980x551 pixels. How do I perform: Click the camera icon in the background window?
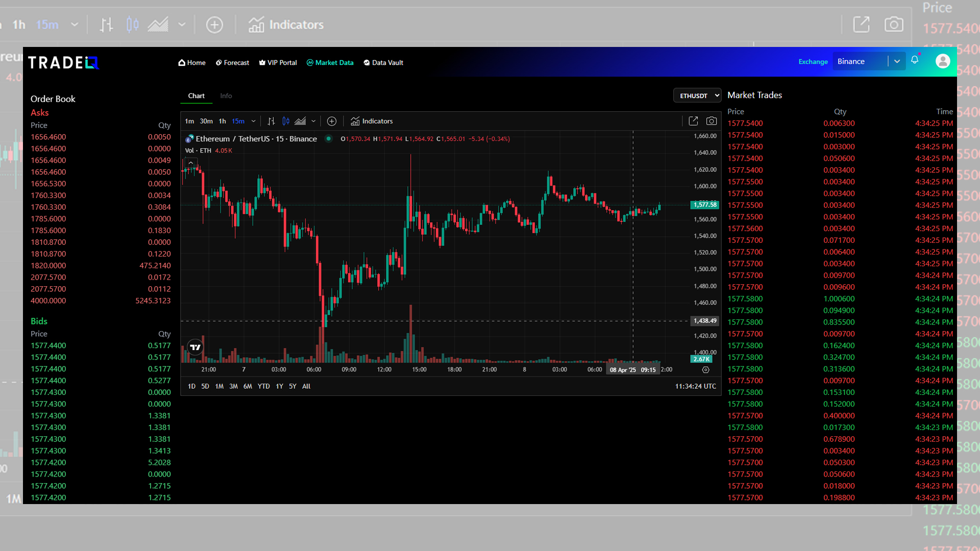point(894,24)
